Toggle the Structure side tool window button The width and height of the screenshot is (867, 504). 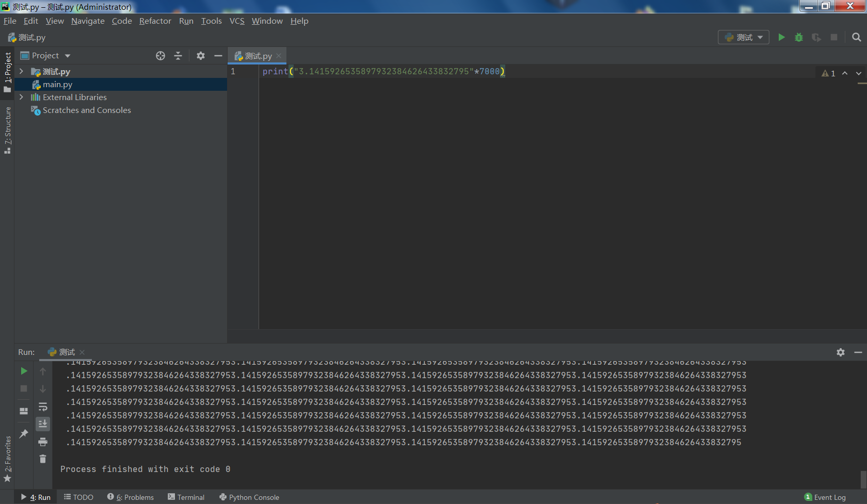pos(7,131)
